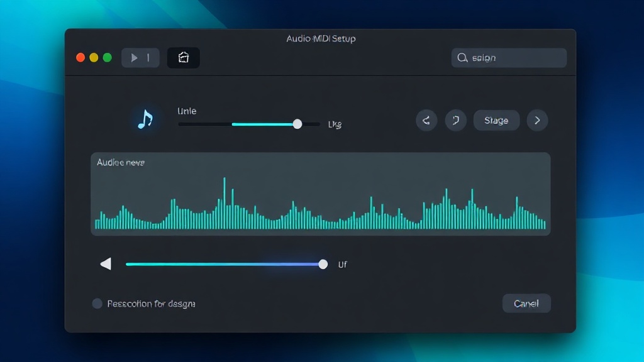
Task: Toggle the Resscolion for desgna radio option
Action: 97,304
